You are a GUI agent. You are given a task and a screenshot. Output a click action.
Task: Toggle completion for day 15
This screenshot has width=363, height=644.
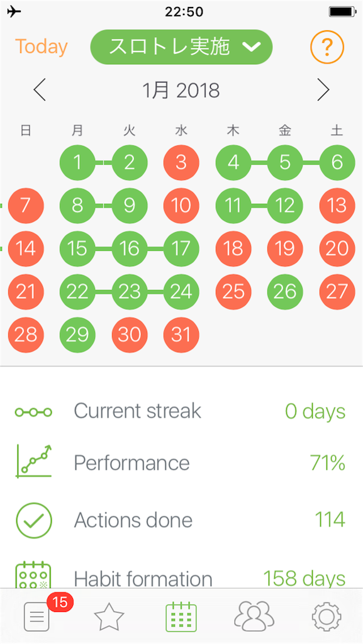coord(77,248)
